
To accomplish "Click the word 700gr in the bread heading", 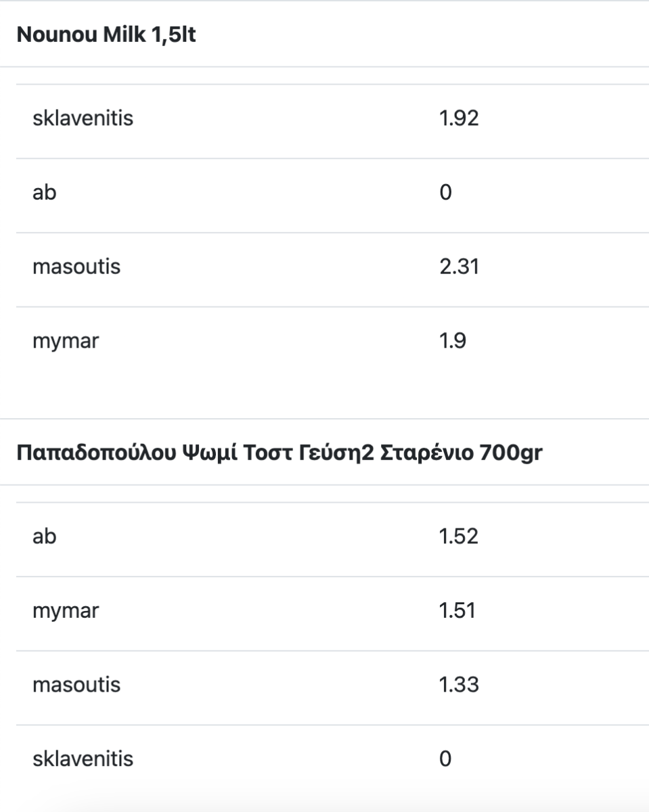I will [x=510, y=454].
